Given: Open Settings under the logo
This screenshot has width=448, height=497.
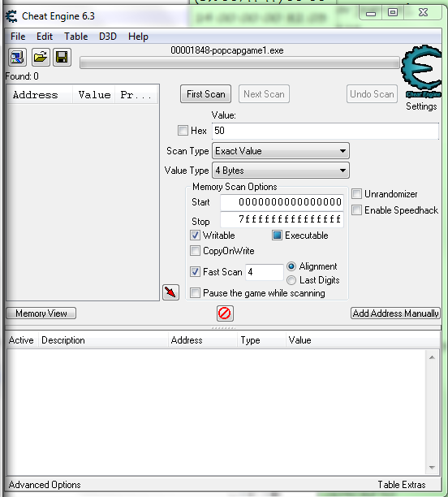Looking at the screenshot, I should [421, 106].
